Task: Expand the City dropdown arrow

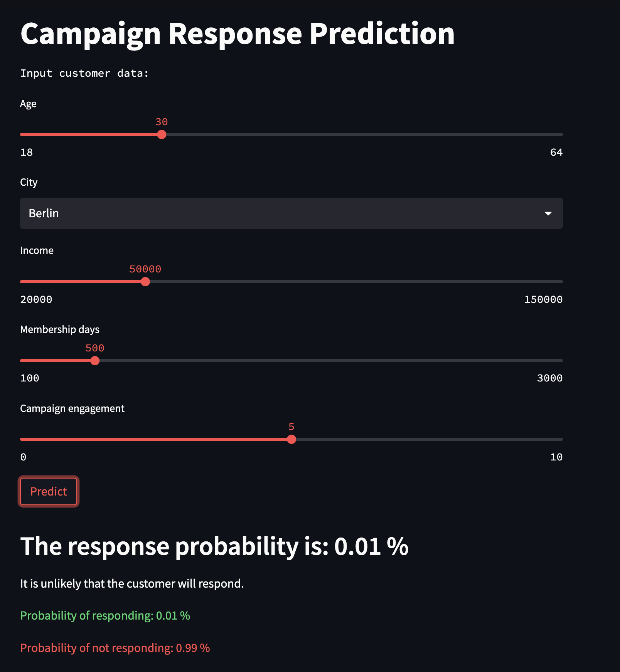Action: (x=548, y=213)
